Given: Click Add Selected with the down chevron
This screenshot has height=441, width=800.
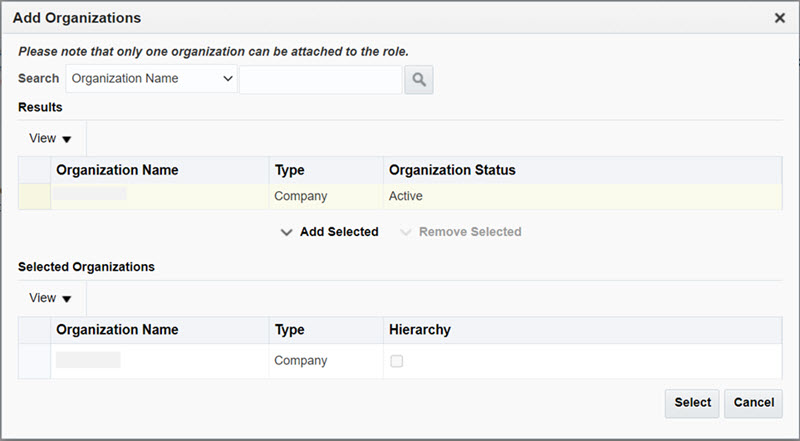Looking at the screenshot, I should click(x=329, y=232).
